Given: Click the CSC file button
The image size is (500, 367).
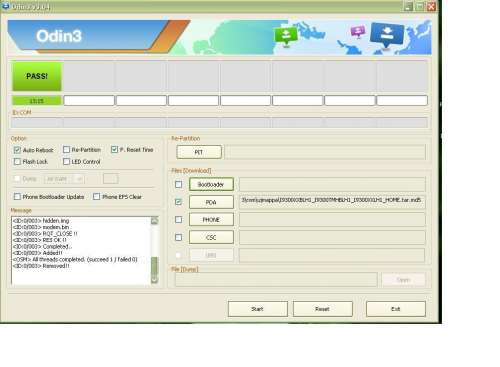Looking at the screenshot, I should (x=211, y=237).
